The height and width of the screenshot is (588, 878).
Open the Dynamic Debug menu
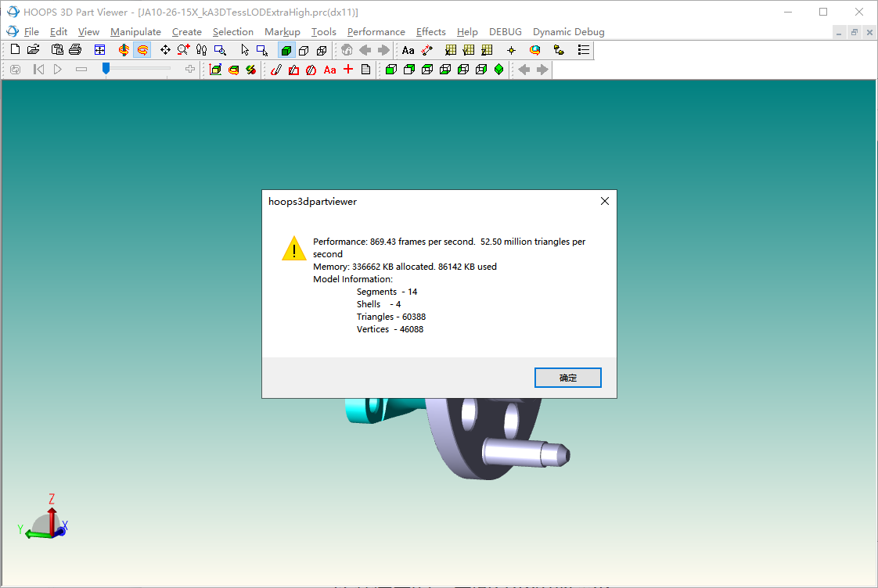click(568, 32)
